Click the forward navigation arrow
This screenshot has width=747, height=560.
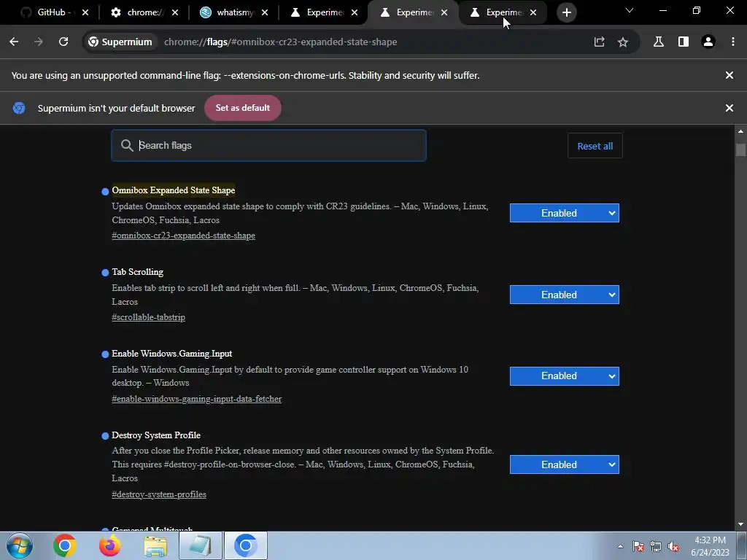(39, 42)
